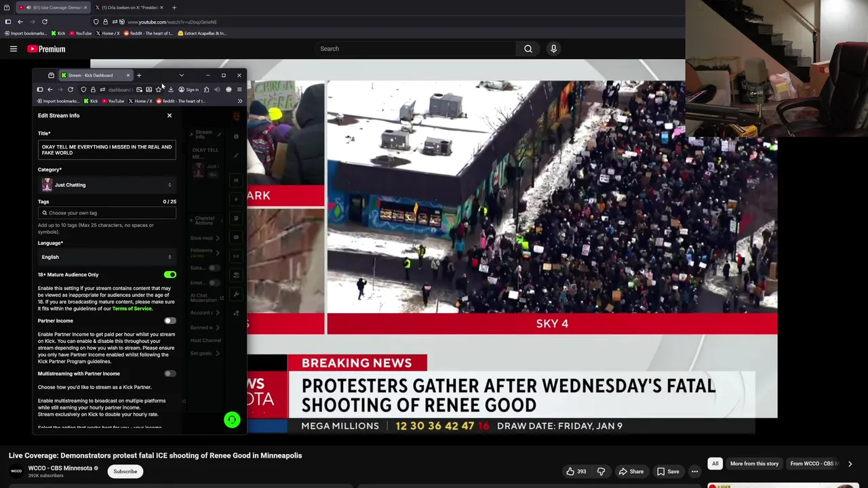The width and height of the screenshot is (868, 488).
Task: Toggle Multistreaming with Partner Income switch
Action: pos(170,373)
